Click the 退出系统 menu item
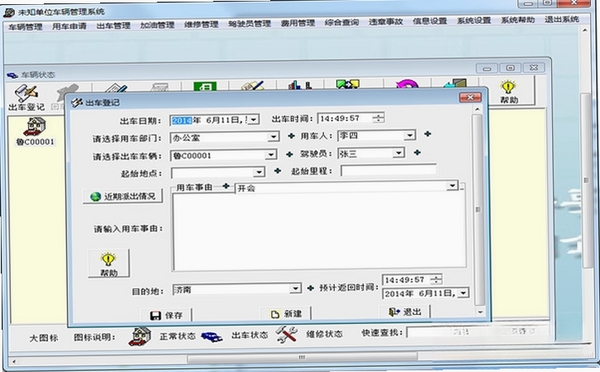Screen dimensions: 600x372 coord(562,19)
